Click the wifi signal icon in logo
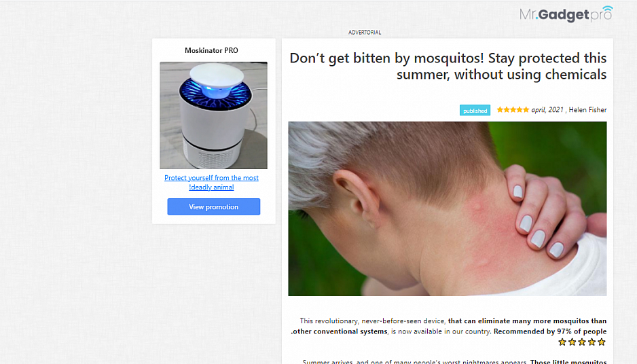 click(607, 9)
